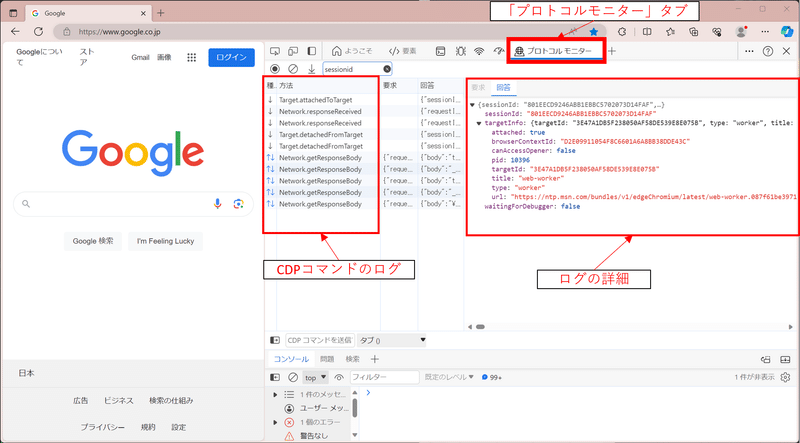The image size is (800, 443).
Task: Open the 要素 (Elements) tab
Action: (x=403, y=51)
